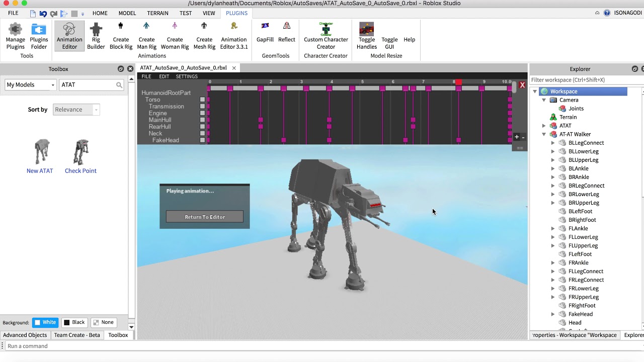
Task: Switch to the HOME ribbon tab
Action: click(100, 13)
